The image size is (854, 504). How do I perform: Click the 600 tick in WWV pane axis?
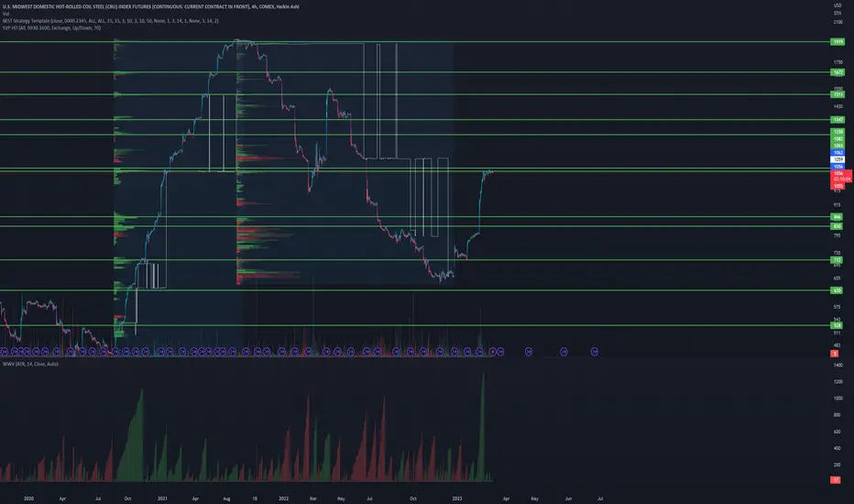click(x=838, y=432)
